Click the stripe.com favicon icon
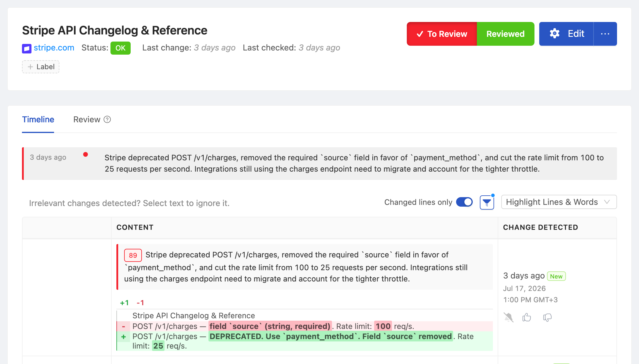The image size is (639, 364). click(x=27, y=48)
